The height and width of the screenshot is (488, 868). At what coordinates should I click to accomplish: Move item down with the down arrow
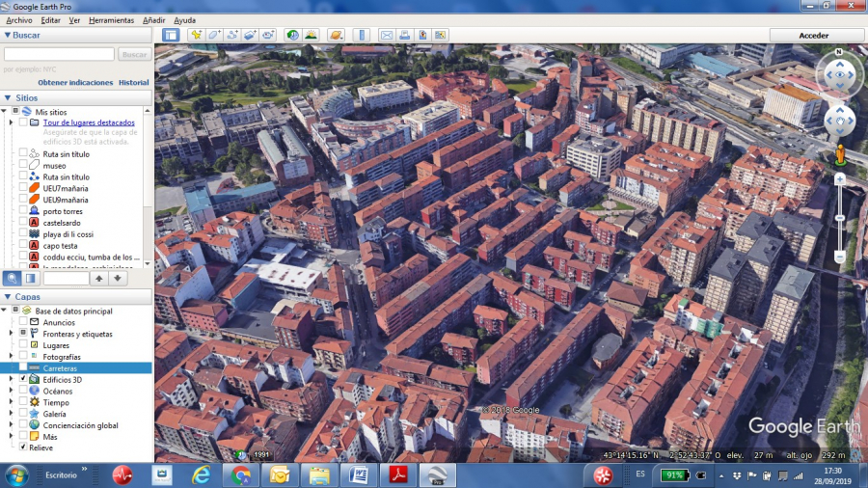[118, 279]
